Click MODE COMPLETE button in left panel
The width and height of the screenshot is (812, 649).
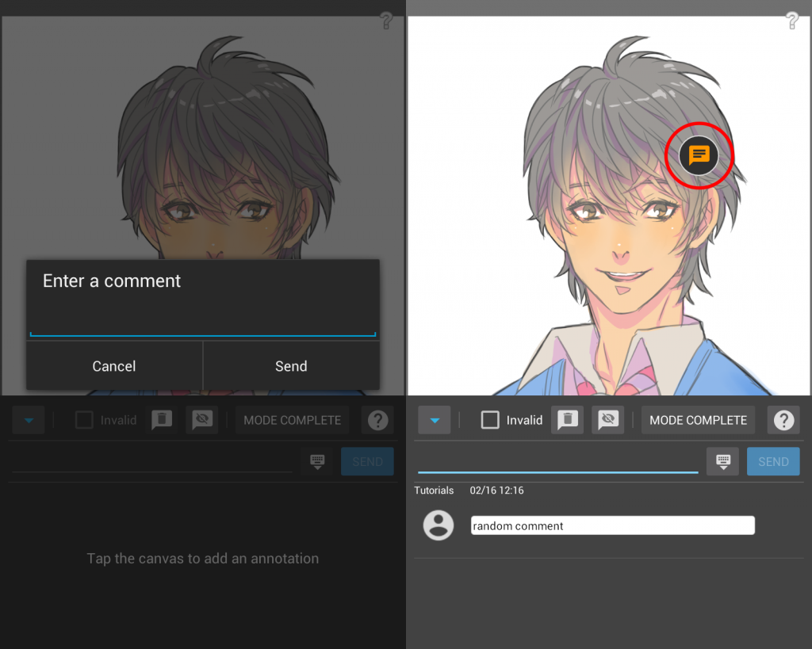click(292, 420)
